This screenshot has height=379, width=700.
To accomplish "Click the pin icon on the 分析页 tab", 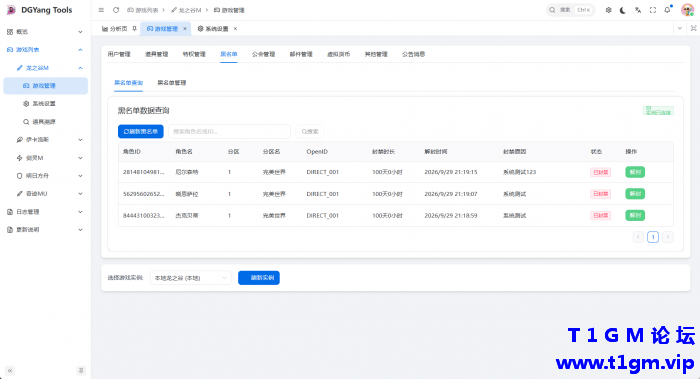I will click(134, 29).
